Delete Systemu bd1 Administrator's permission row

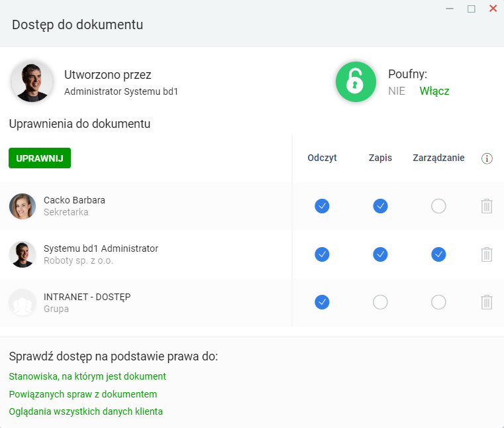[x=487, y=254]
